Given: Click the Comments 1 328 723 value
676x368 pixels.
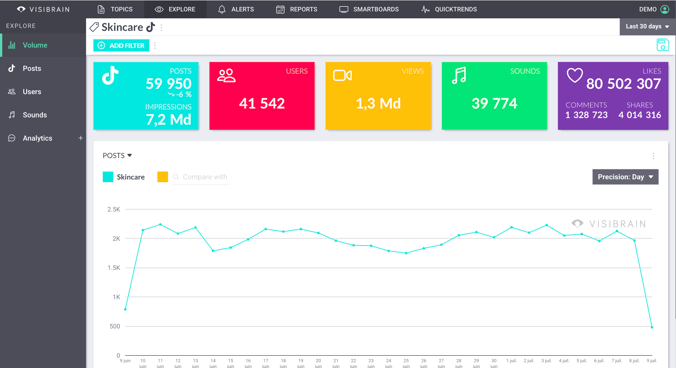Looking at the screenshot, I should [586, 115].
